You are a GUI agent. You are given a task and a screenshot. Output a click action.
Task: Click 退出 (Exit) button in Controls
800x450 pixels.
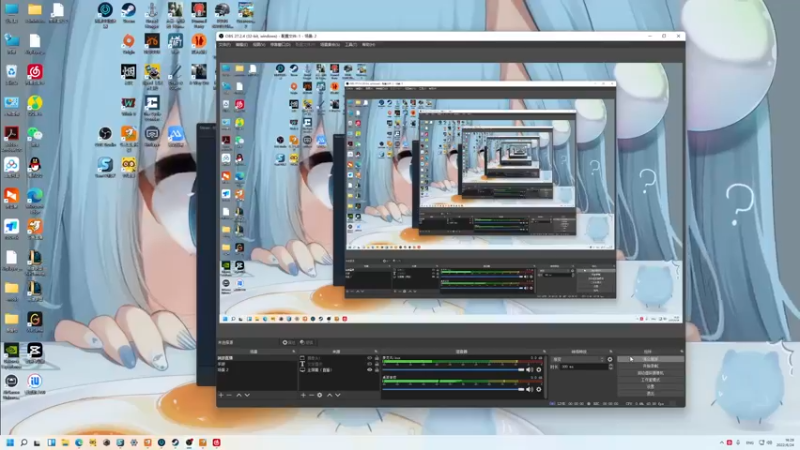[x=651, y=393]
